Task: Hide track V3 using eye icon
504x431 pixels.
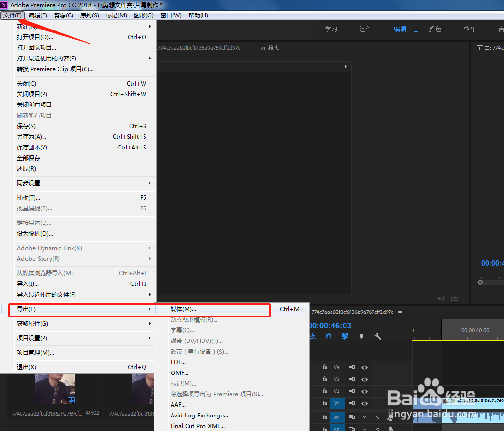Action: (364, 379)
